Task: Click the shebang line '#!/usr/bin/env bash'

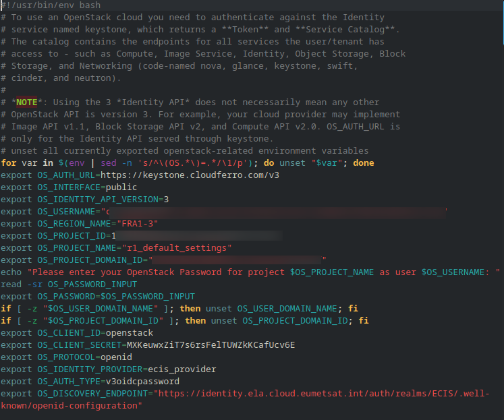Action: point(51,5)
